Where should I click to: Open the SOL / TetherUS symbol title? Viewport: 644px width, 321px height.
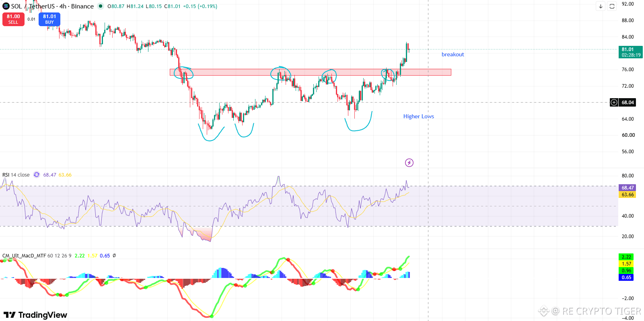[52, 6]
